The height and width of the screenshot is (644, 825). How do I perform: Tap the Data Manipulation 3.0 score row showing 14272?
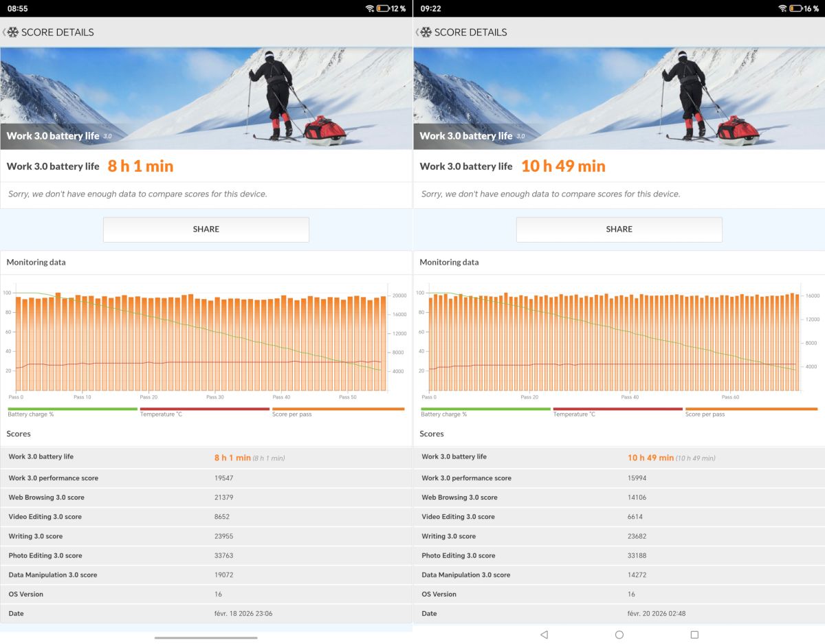pos(619,575)
